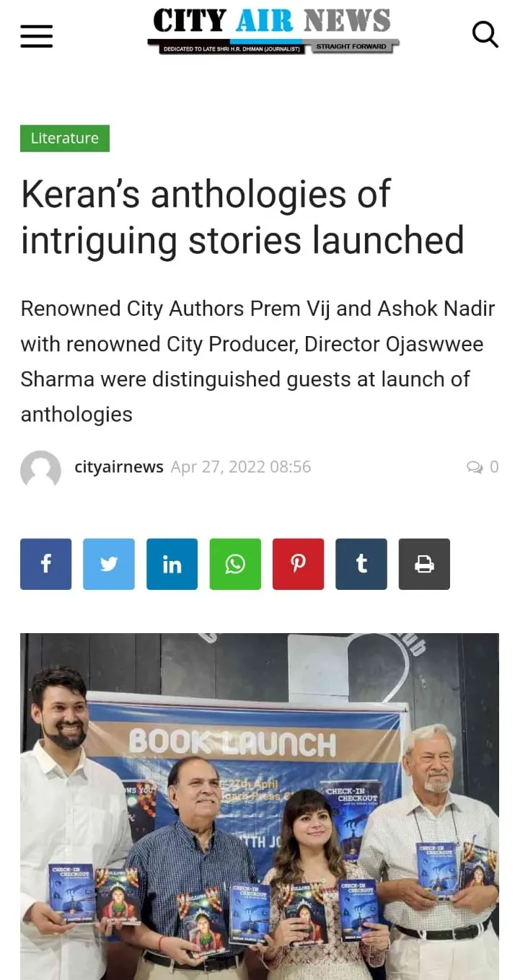Print this article using printer icon
The width and height of the screenshot is (515, 980).
point(424,564)
